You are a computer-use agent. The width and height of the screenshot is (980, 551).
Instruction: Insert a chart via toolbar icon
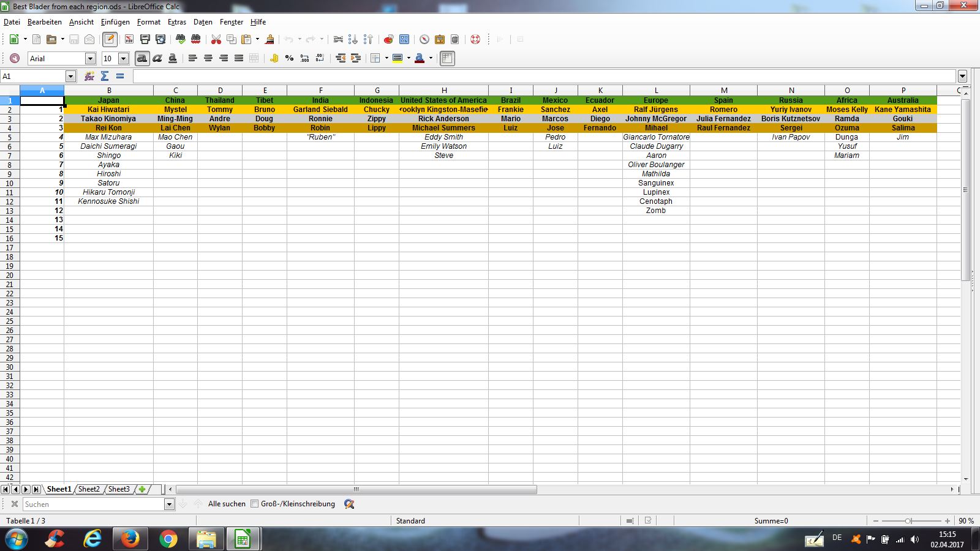point(388,39)
